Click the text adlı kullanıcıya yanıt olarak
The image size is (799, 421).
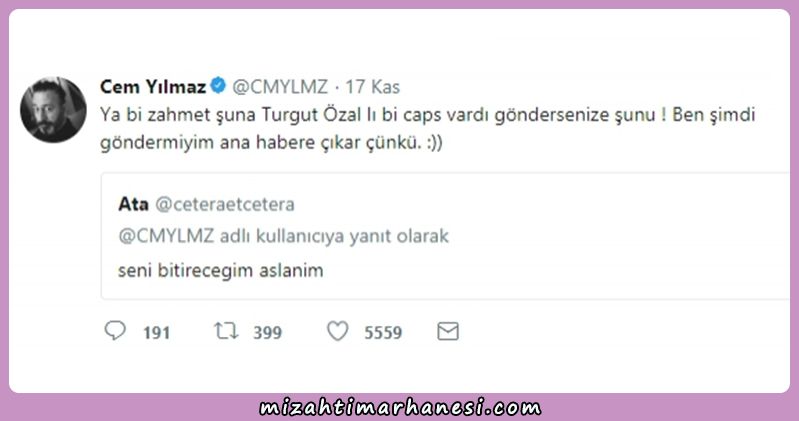[x=334, y=236]
